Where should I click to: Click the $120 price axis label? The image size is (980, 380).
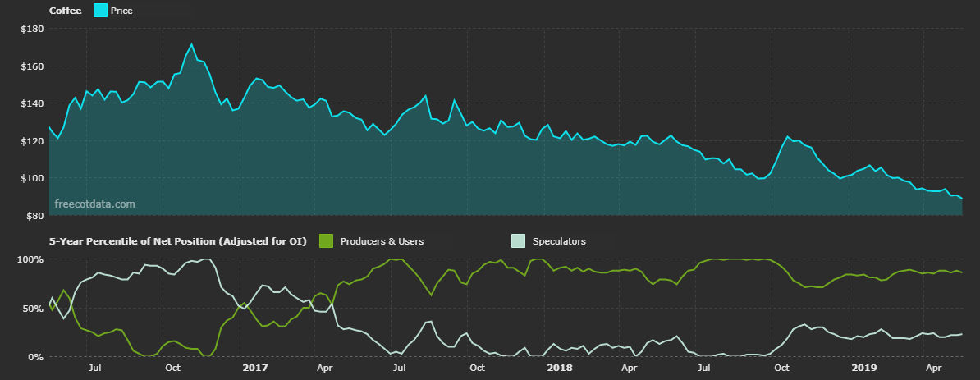point(31,140)
